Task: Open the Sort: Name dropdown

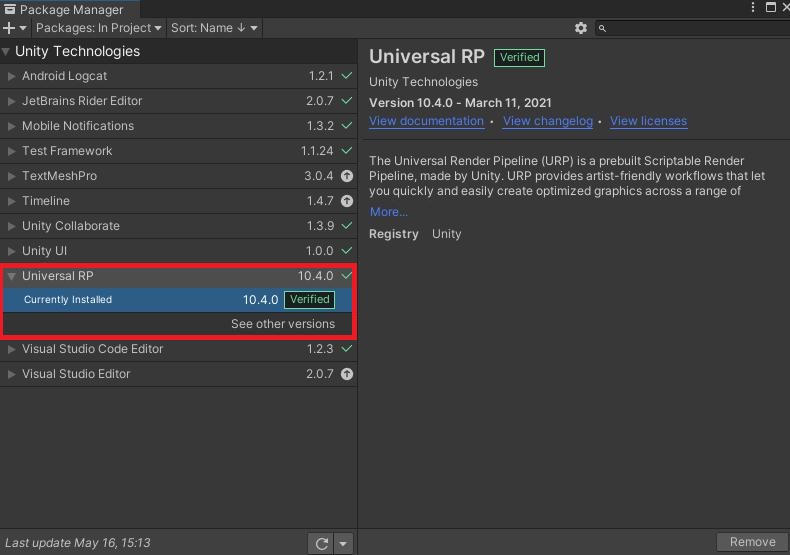Action: 214,28
